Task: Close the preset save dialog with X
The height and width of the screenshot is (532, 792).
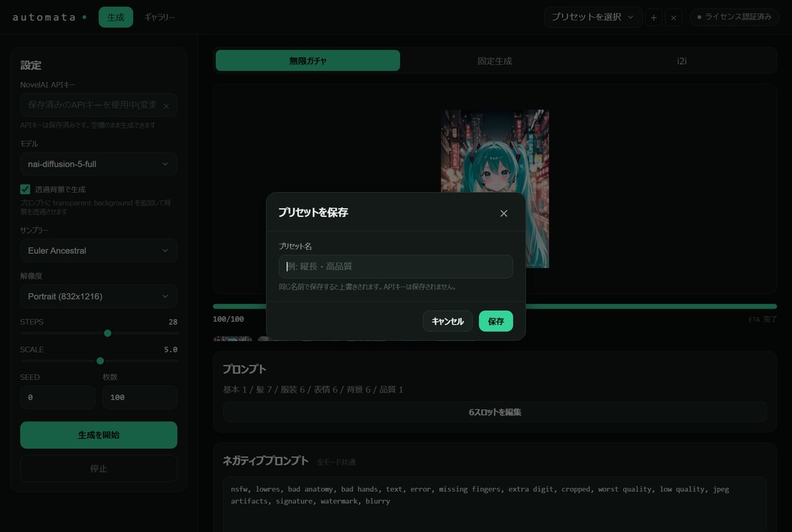Action: [504, 213]
